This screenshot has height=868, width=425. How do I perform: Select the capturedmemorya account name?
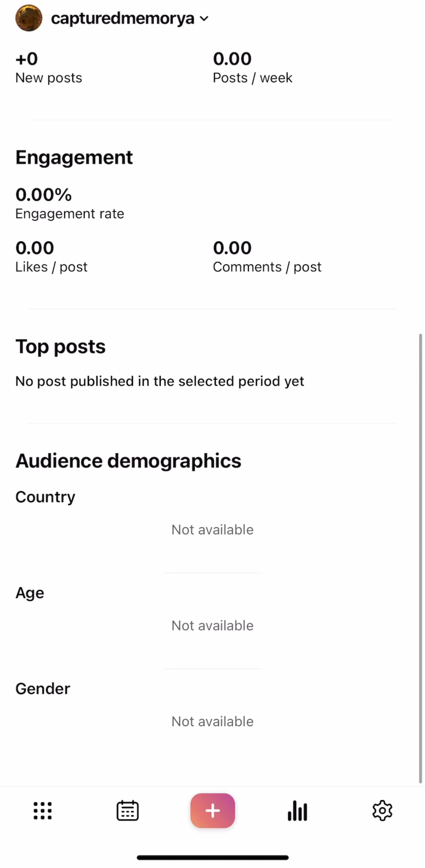pos(123,18)
